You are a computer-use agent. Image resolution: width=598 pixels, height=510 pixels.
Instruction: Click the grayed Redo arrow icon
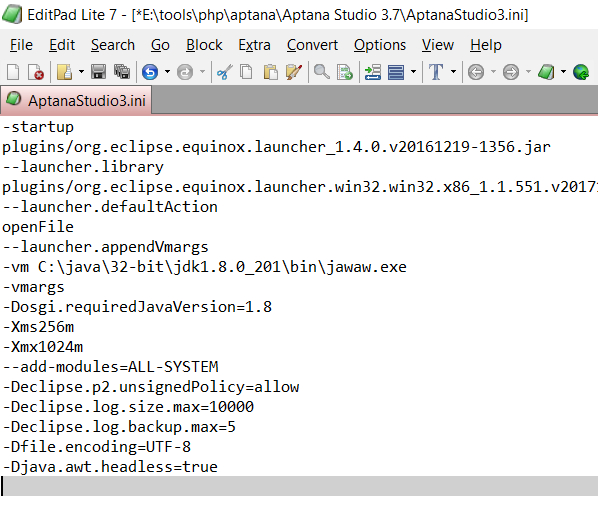point(185,72)
